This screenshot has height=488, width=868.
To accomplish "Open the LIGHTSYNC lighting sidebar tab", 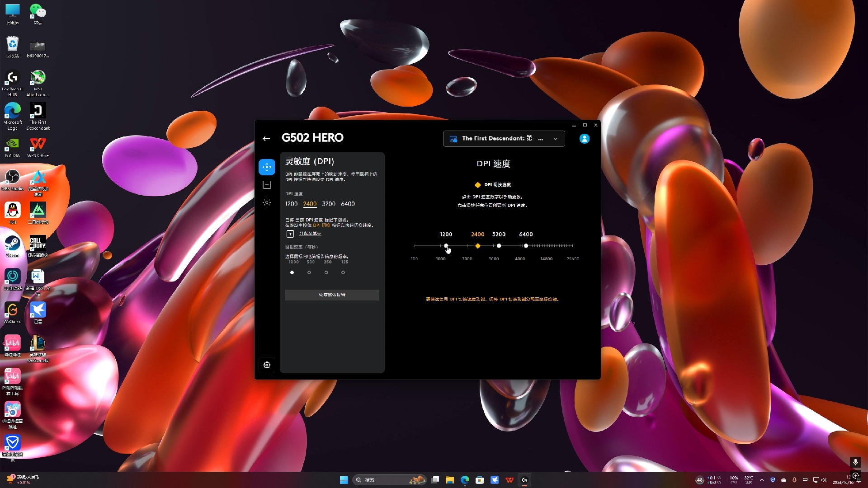I will pos(267,202).
